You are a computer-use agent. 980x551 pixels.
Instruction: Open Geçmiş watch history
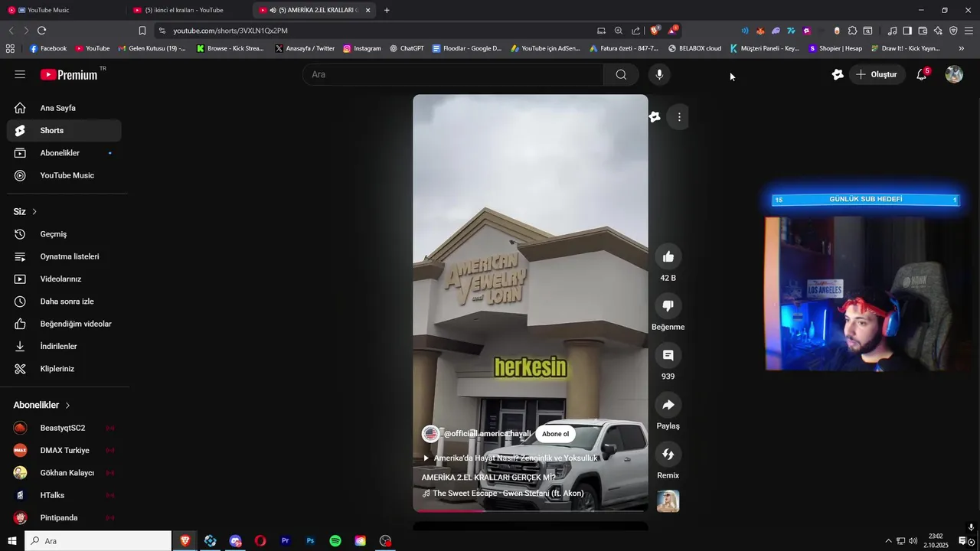pyautogui.click(x=64, y=234)
